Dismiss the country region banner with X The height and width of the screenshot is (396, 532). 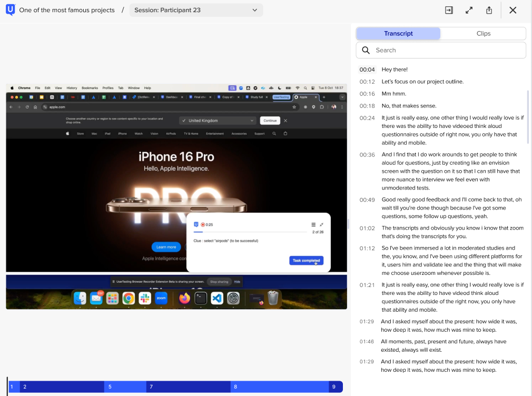(285, 121)
